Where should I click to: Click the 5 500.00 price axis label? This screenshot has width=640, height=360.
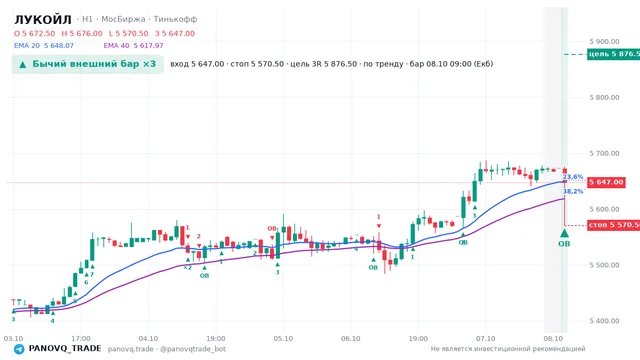coord(604,265)
